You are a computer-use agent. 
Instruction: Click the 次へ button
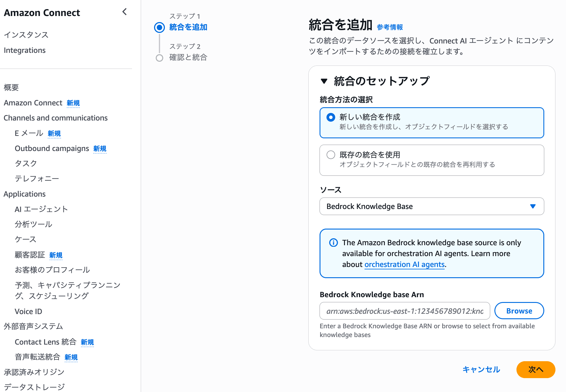point(535,370)
